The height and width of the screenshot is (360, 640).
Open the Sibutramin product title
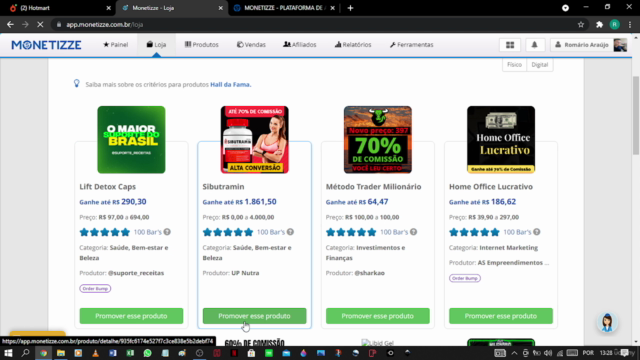223,187
